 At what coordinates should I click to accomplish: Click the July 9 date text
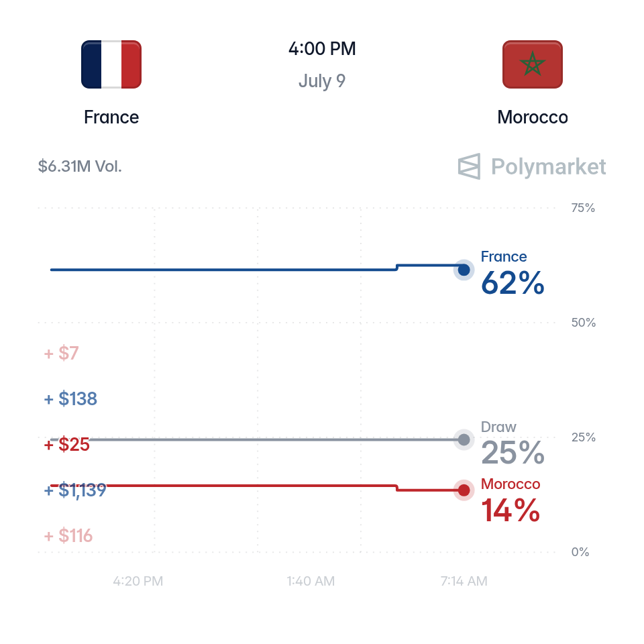pos(322,81)
